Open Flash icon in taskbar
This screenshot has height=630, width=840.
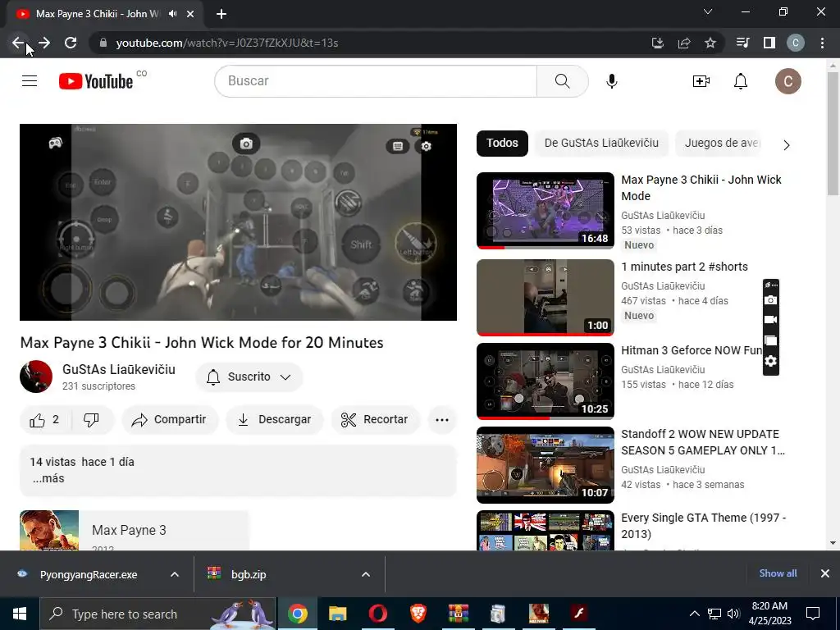click(578, 614)
